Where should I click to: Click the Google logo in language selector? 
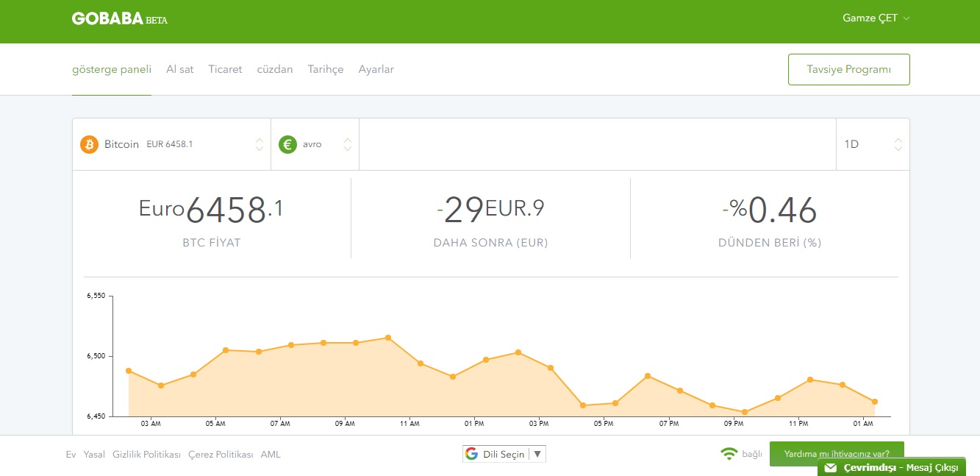(x=472, y=454)
